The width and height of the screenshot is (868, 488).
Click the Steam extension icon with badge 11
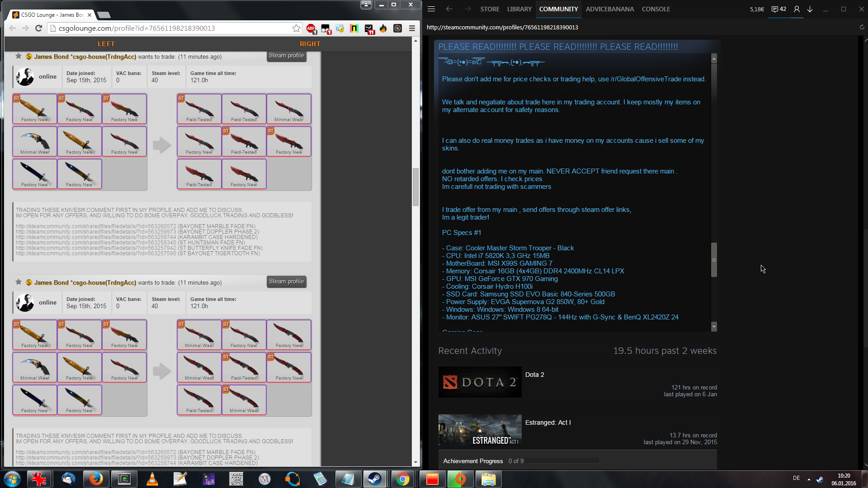pos(369,29)
